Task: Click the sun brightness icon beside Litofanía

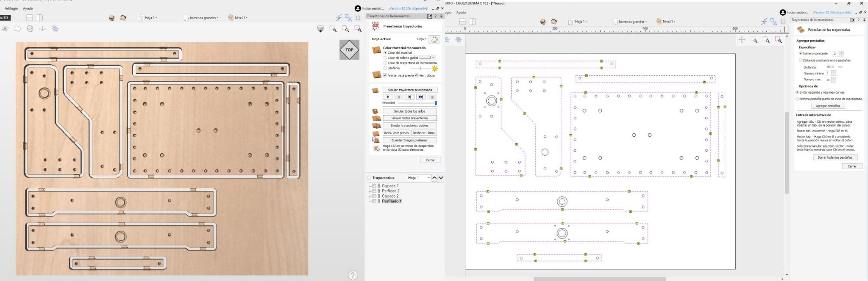Action: point(435,69)
